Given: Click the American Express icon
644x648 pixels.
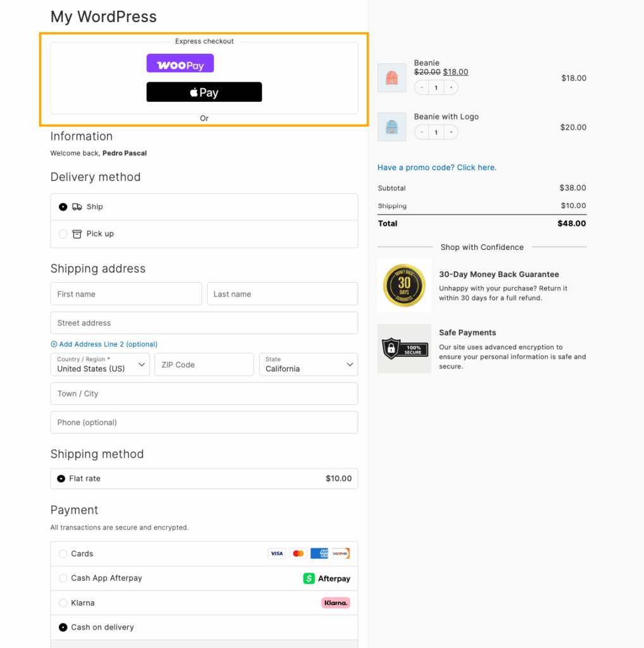Looking at the screenshot, I should [319, 553].
